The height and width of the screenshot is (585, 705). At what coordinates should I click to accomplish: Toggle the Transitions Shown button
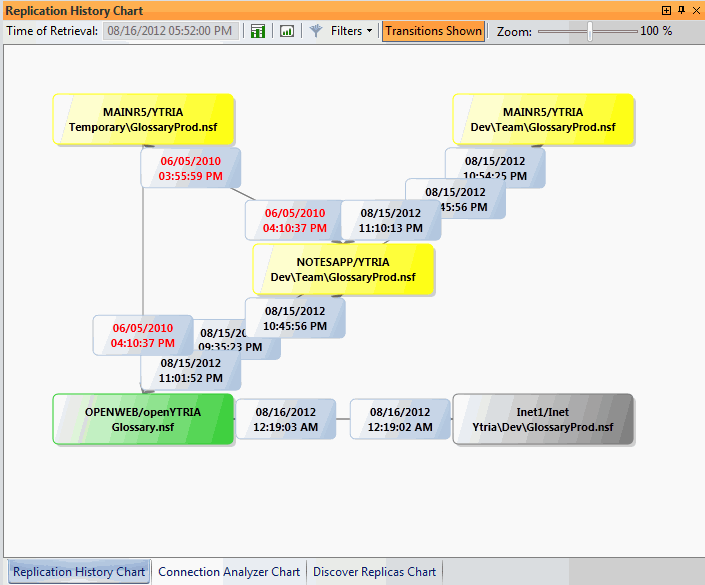click(433, 31)
